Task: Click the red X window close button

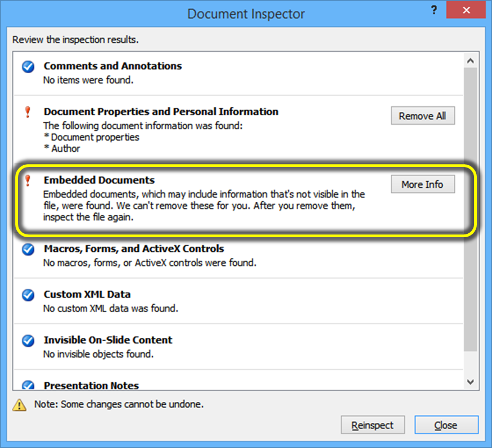Action: (466, 11)
